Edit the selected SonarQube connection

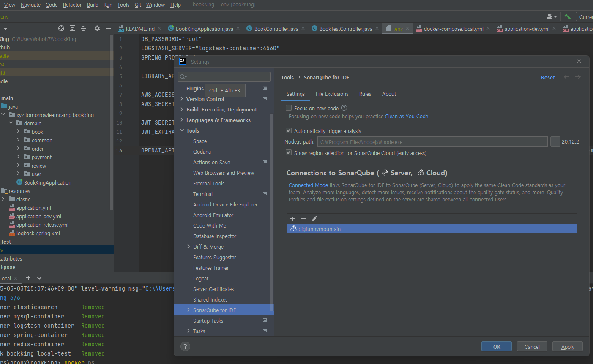314,219
